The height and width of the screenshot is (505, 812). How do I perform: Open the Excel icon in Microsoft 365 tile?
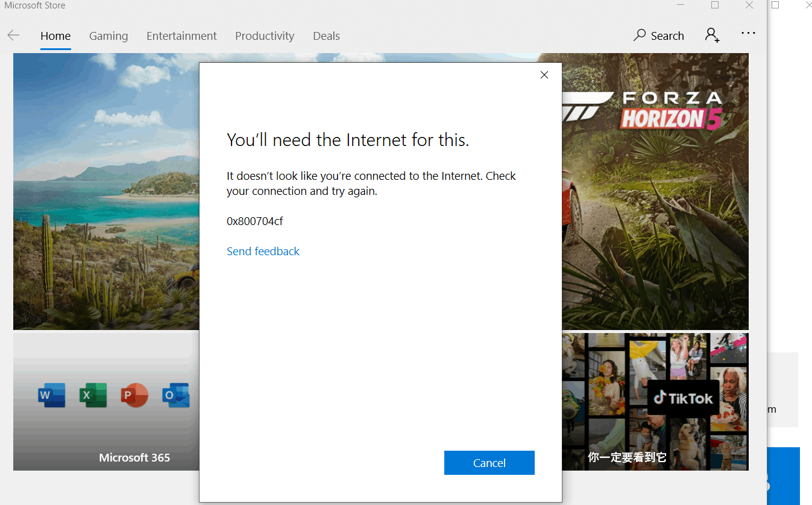tap(93, 395)
